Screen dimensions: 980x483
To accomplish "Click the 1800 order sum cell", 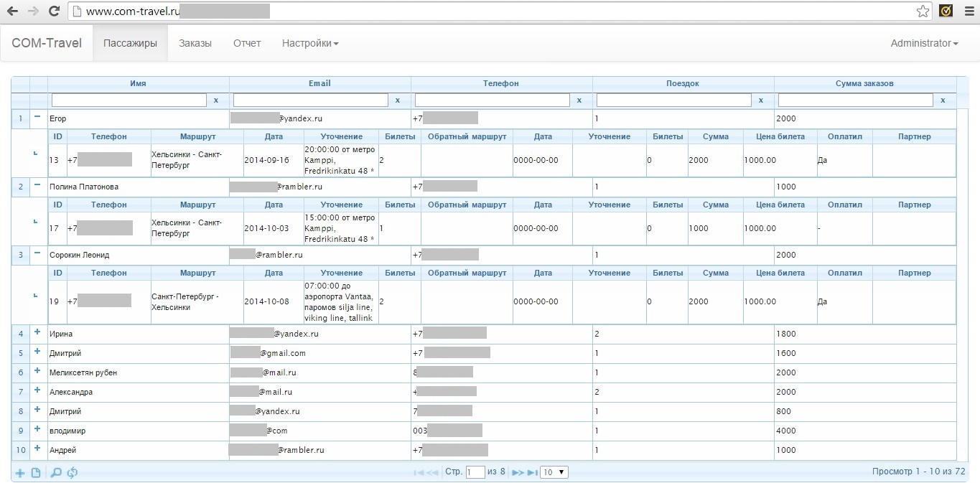I will pos(865,334).
